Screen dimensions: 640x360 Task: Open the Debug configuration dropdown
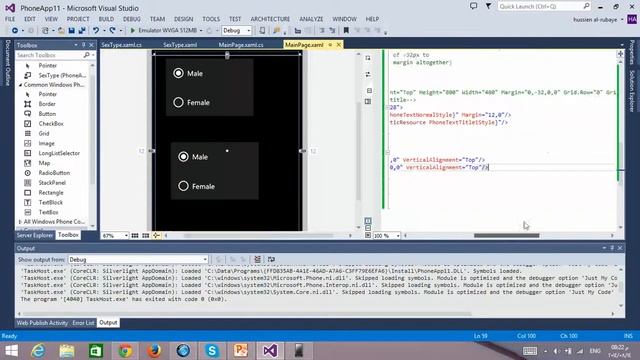[237, 31]
